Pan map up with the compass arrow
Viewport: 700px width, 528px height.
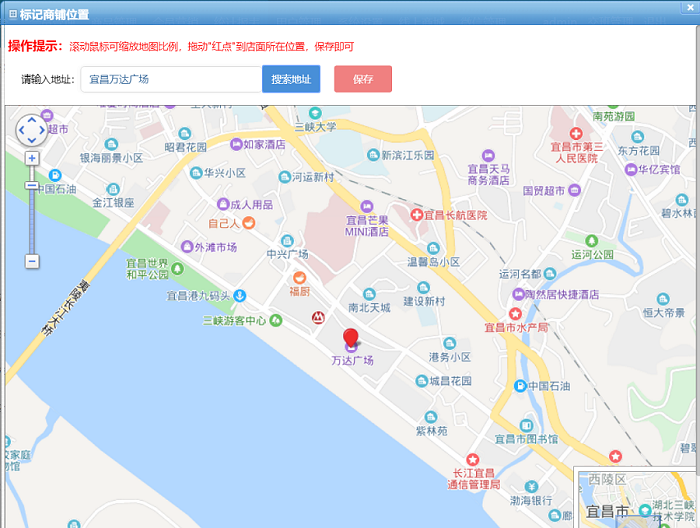coord(32,118)
